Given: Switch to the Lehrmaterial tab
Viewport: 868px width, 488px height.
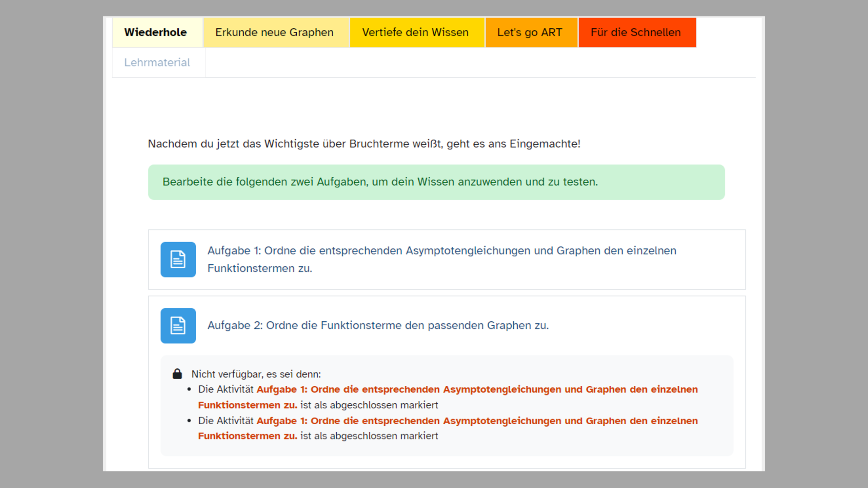Looking at the screenshot, I should 157,62.
